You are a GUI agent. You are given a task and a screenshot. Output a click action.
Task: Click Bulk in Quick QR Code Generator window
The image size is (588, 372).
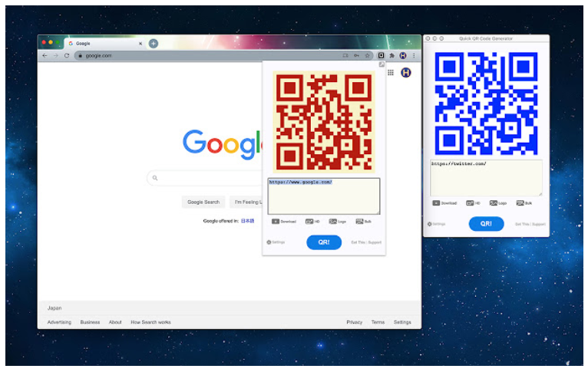click(x=524, y=203)
